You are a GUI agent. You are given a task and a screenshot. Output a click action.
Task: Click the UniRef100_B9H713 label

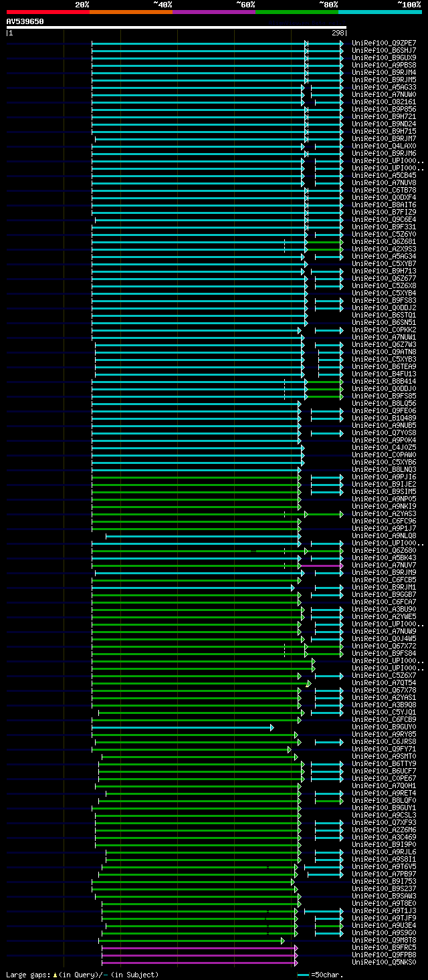click(x=384, y=271)
